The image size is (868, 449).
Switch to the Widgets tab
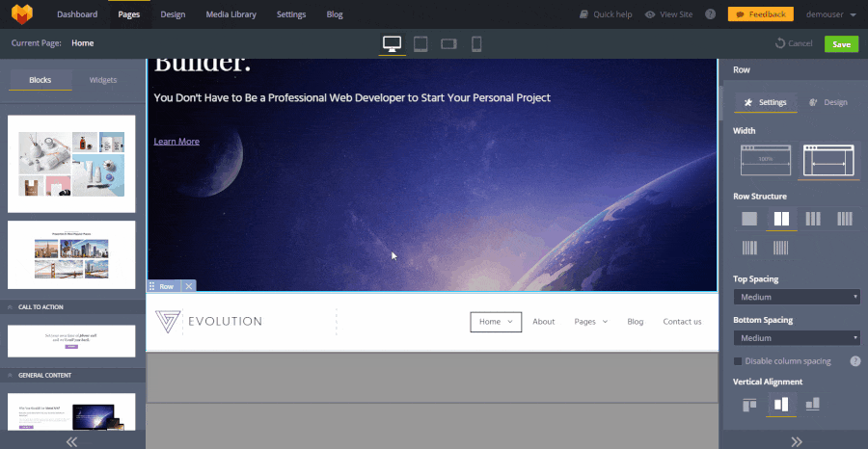[x=103, y=80]
